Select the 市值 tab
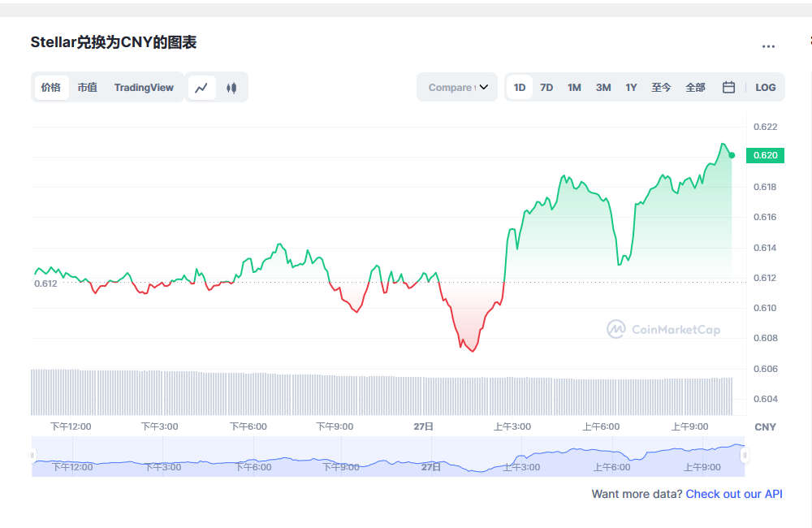 88,88
